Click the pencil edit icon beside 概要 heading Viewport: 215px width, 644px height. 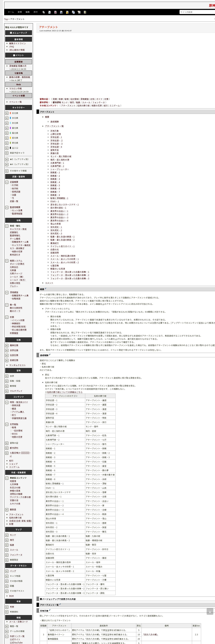tap(46, 289)
